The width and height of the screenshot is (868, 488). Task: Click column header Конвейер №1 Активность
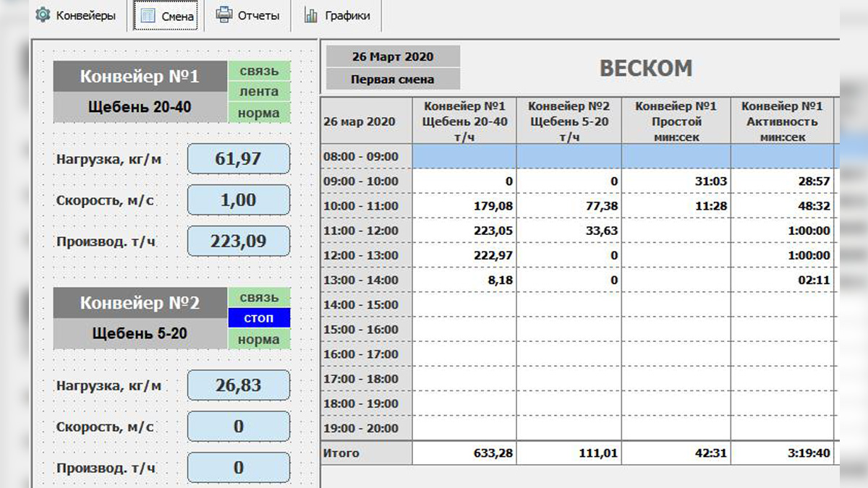point(782,121)
